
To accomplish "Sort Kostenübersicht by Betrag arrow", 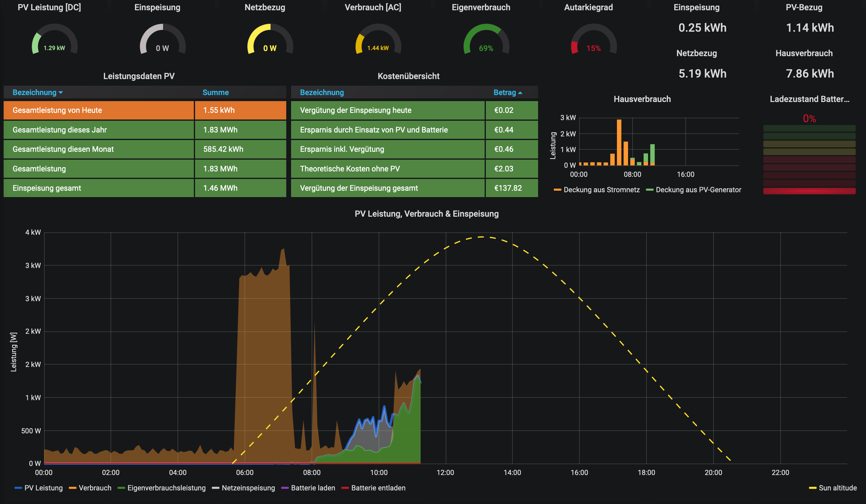I will click(520, 93).
